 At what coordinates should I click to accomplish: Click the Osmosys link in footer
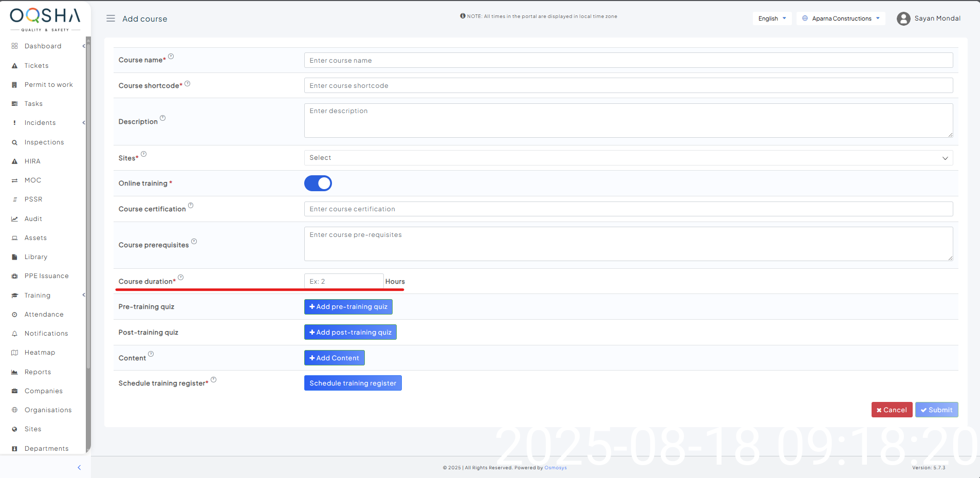tap(556, 468)
